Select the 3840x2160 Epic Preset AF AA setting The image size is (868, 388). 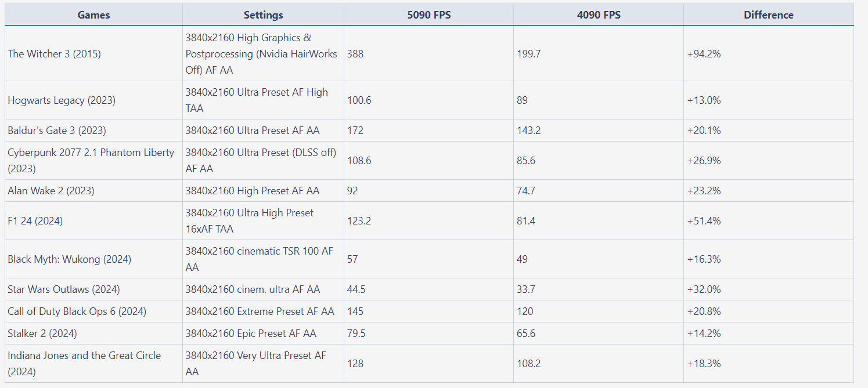[x=251, y=333]
